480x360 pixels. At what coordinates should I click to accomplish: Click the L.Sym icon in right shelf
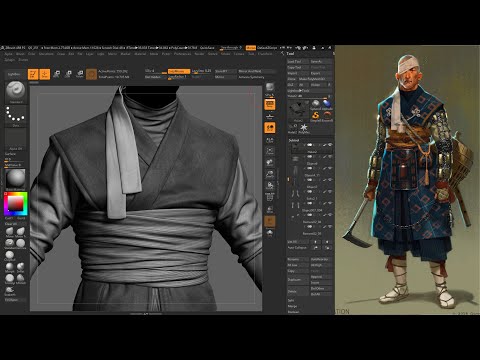[x=270, y=139]
